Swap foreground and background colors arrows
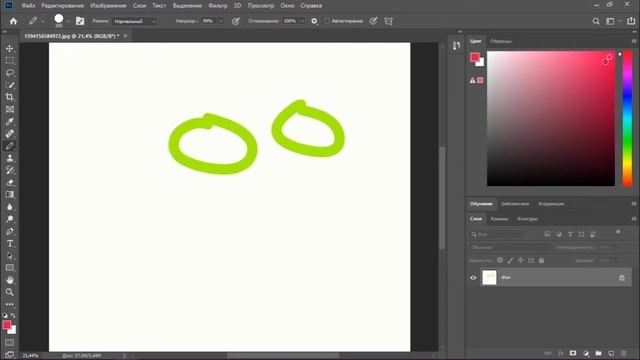The width and height of the screenshot is (640, 360). pos(13,316)
